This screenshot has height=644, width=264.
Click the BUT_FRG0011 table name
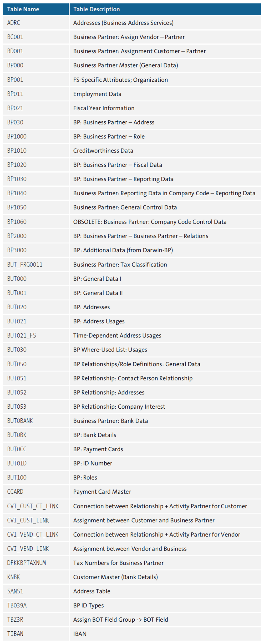coord(25,265)
